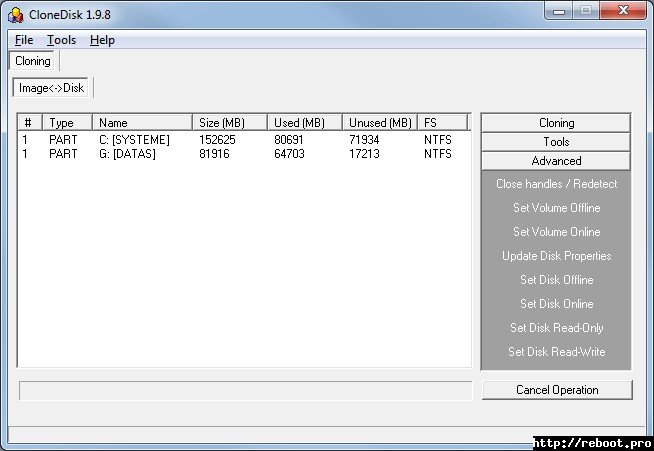Open the Tools menu
Viewport: 654px width, 451px height.
61,40
